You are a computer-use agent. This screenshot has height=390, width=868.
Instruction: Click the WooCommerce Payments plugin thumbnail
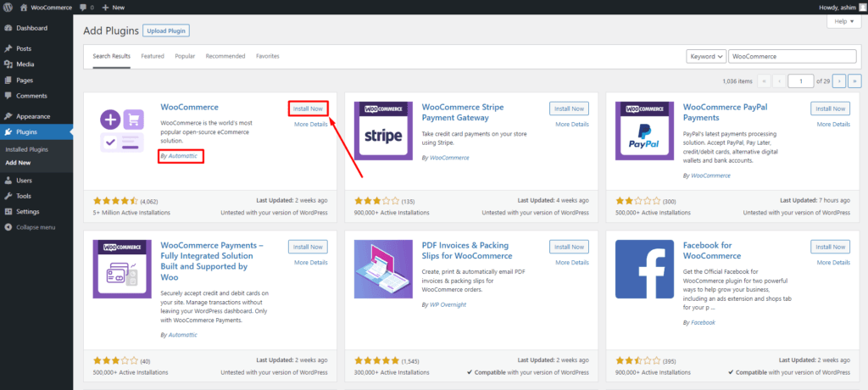coord(122,270)
